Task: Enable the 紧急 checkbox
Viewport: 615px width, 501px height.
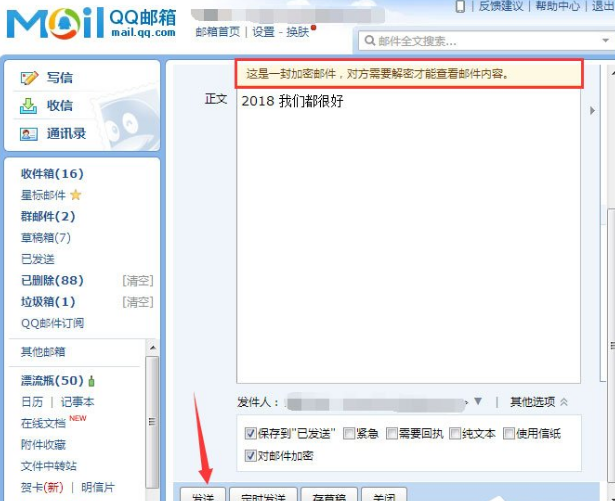Action: [348, 434]
